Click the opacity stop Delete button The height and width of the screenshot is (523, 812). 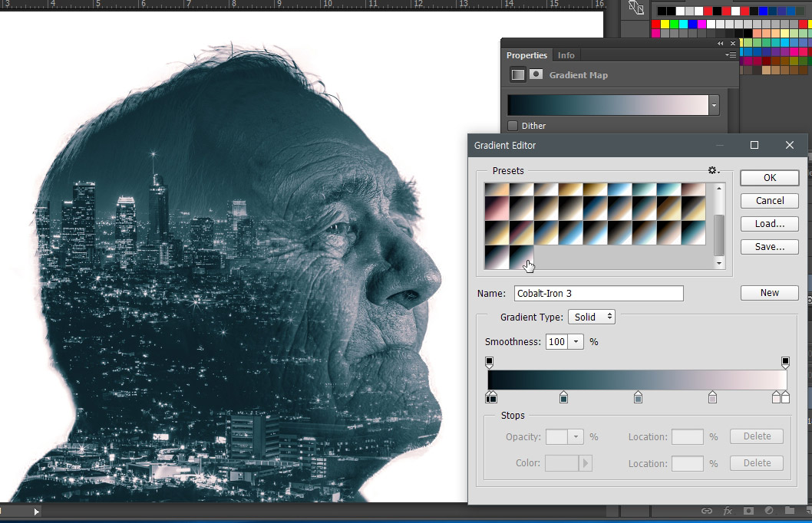point(757,436)
